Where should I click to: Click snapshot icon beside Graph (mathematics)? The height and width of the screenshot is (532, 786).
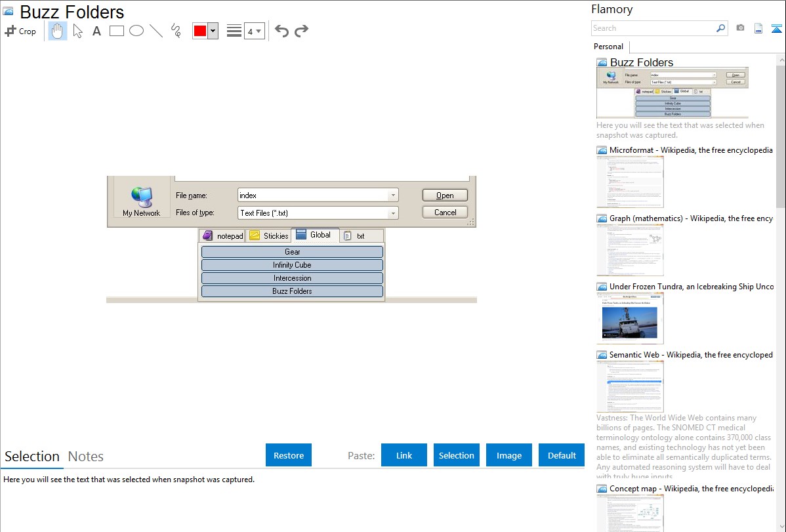tap(602, 218)
